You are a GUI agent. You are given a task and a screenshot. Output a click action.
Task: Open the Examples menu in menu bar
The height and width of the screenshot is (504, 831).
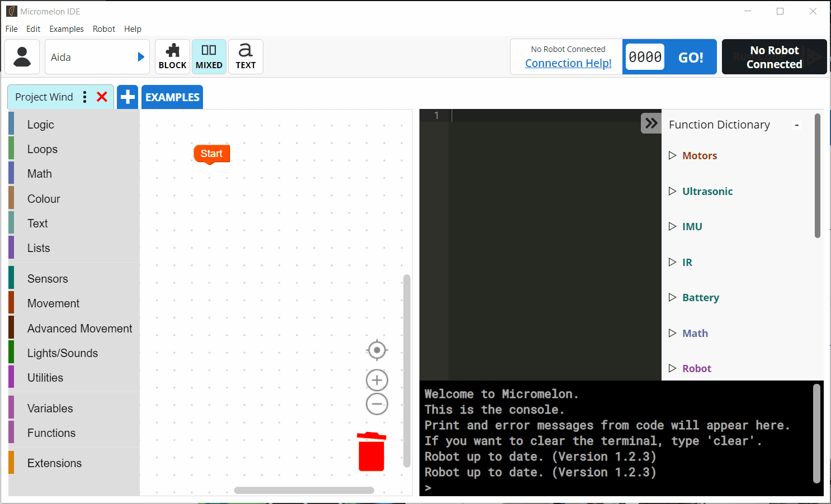67,29
